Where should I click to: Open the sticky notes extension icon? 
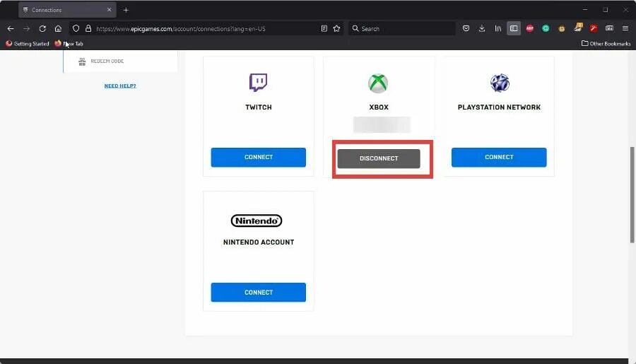[x=578, y=28]
